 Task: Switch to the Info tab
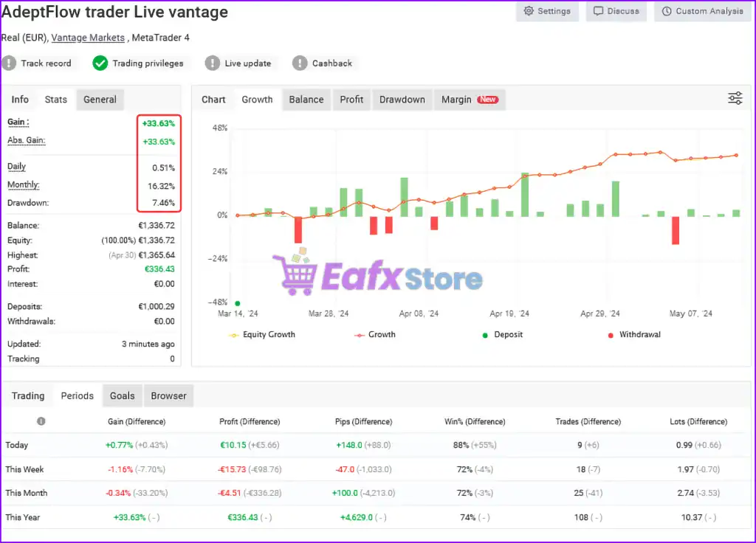20,100
